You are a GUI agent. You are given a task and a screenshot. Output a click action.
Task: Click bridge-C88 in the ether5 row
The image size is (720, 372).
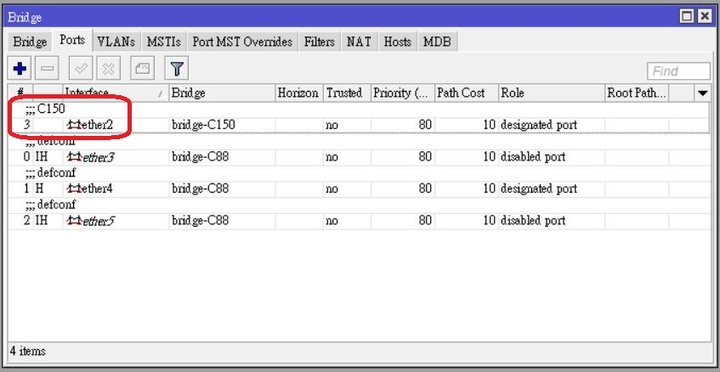200,221
